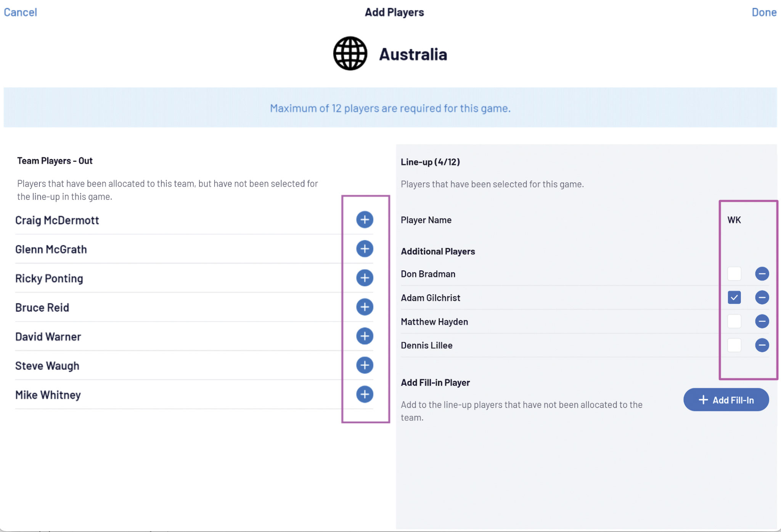Click Cancel to discard changes
The height and width of the screenshot is (532, 781).
tap(20, 12)
